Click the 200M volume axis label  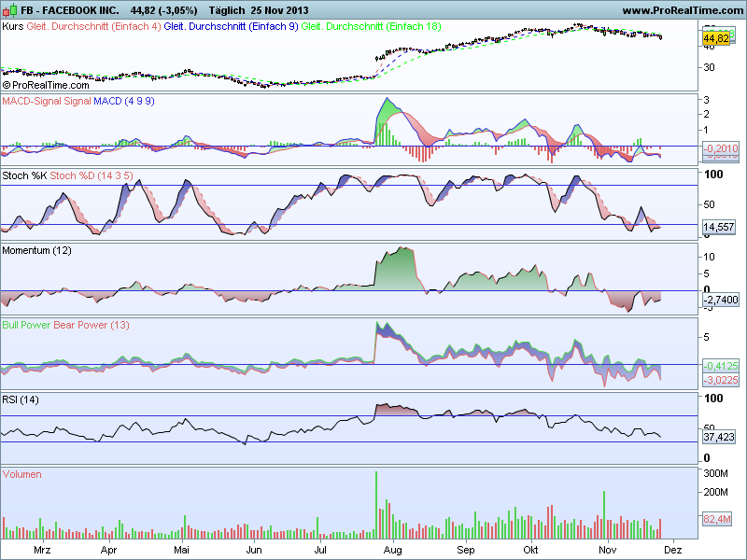pyautogui.click(x=715, y=492)
